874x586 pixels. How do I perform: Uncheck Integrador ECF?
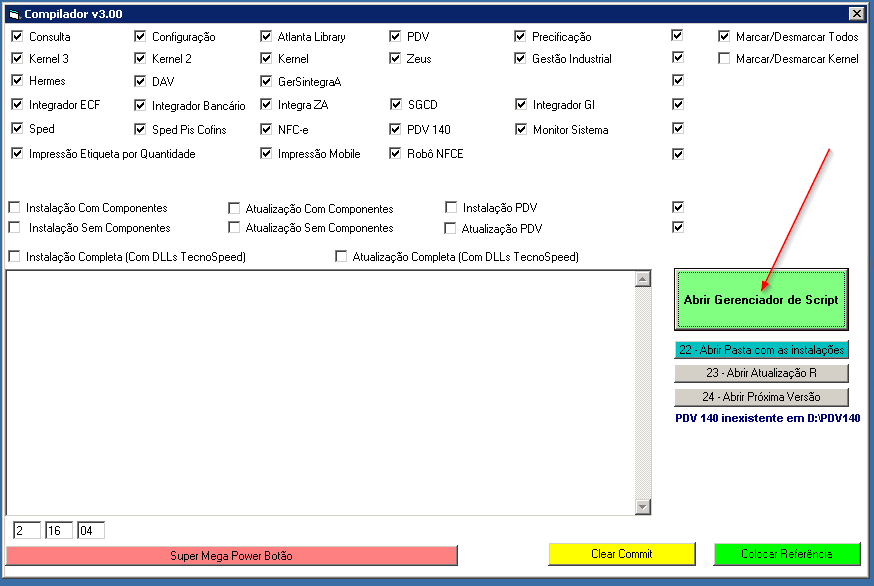point(17,104)
